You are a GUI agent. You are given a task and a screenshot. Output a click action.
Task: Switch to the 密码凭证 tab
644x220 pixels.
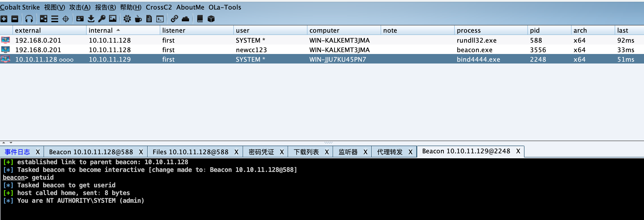[261, 152]
